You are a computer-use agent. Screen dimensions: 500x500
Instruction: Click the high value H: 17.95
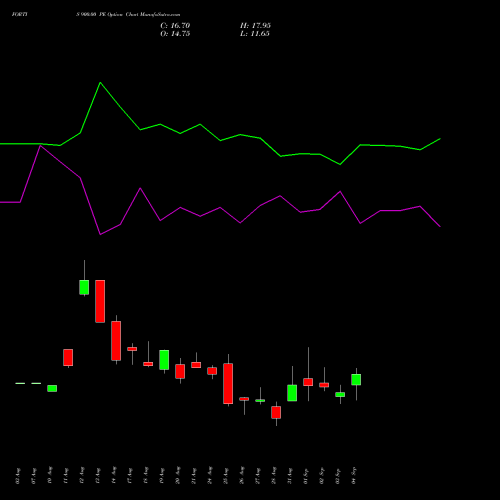coord(255,26)
